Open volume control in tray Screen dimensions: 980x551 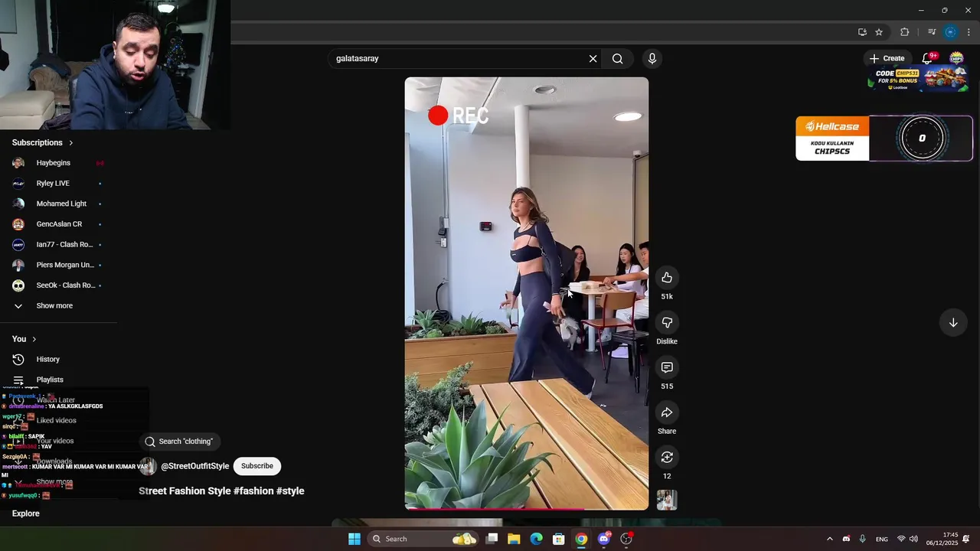(913, 539)
